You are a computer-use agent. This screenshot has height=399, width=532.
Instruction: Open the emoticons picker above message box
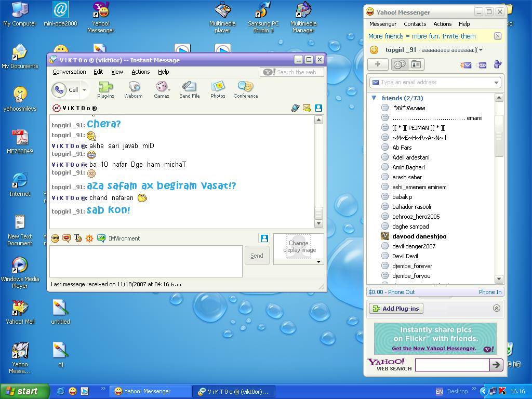pyautogui.click(x=55, y=238)
